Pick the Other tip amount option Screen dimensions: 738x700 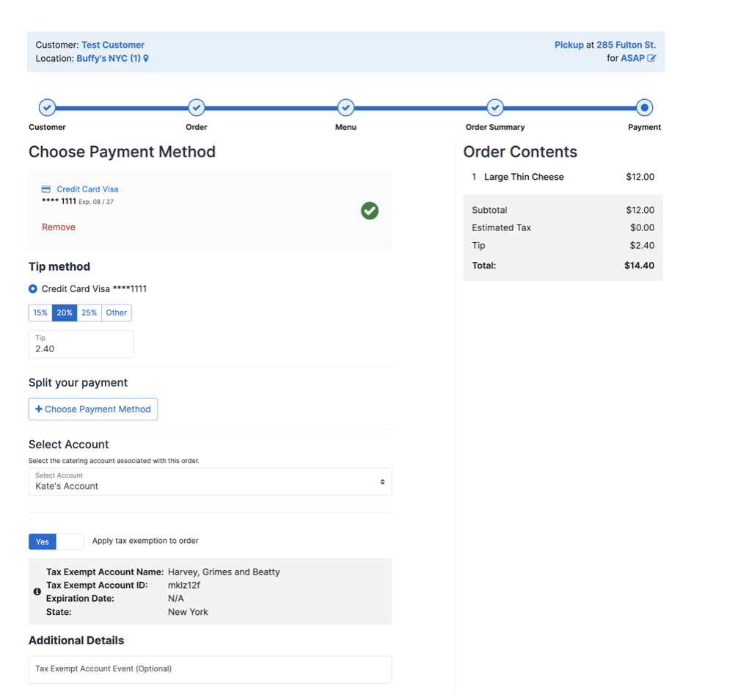[x=116, y=313]
